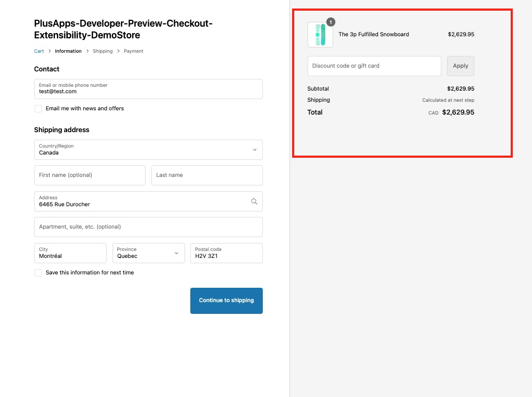Select the Shipping breadcrumb step
Image resolution: width=532 pixels, height=397 pixels.
(102, 51)
